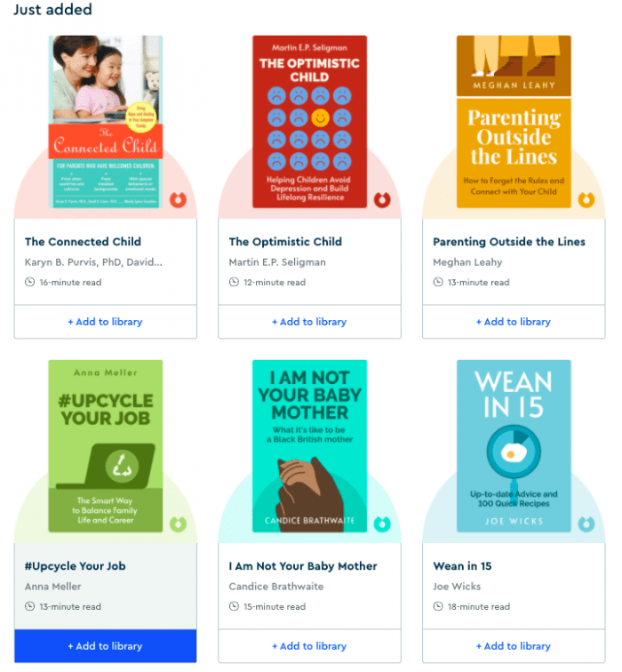Click the clock icon beside 18-minute read

click(438, 606)
